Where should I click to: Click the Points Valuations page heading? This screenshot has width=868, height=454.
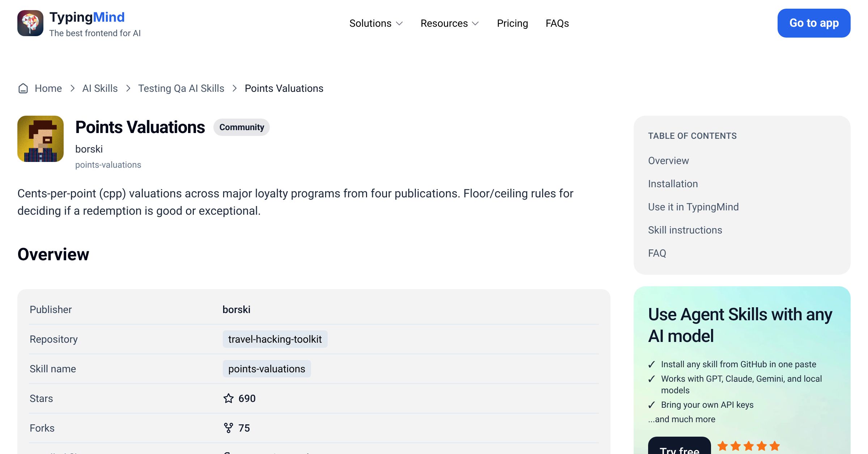140,127
